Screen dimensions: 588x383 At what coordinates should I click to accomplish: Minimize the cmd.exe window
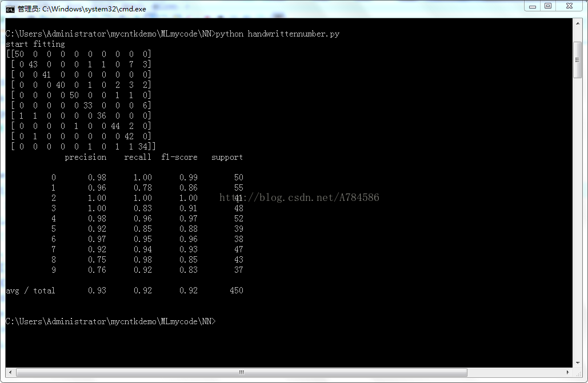click(x=533, y=6)
